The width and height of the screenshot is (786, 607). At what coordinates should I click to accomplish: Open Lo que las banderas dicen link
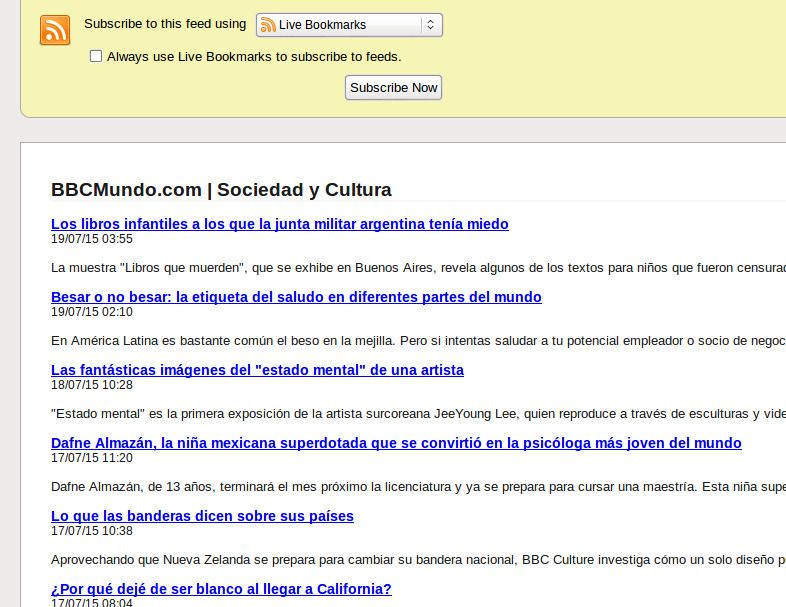point(203,516)
